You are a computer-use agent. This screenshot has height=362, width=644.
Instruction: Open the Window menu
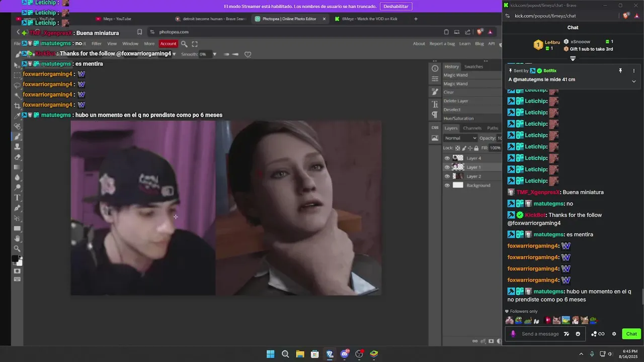pyautogui.click(x=130, y=44)
